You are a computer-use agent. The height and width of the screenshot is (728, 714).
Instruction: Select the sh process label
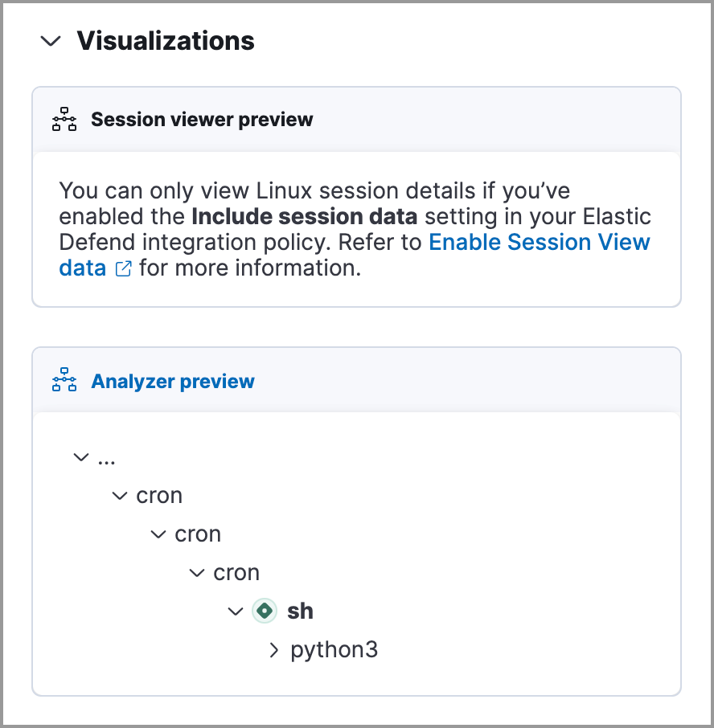[x=301, y=611]
